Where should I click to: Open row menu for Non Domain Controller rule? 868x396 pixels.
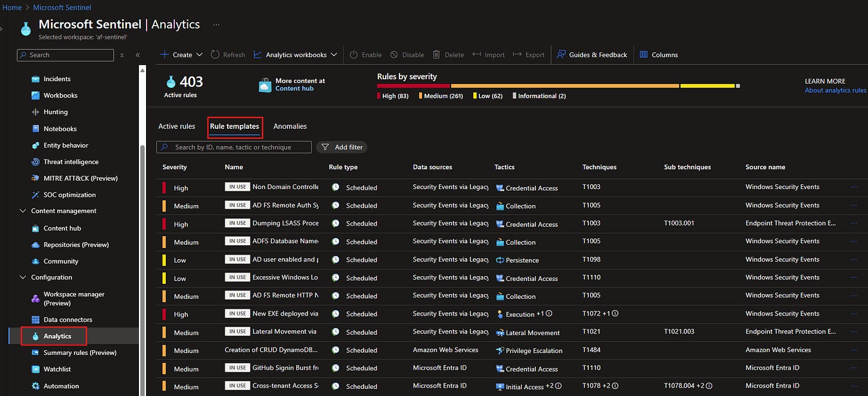854,187
